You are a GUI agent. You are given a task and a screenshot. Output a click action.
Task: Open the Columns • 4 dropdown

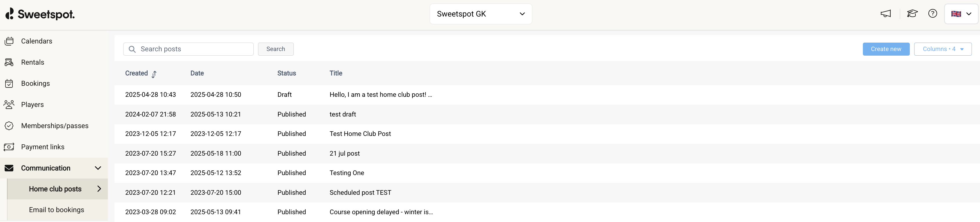(942, 49)
